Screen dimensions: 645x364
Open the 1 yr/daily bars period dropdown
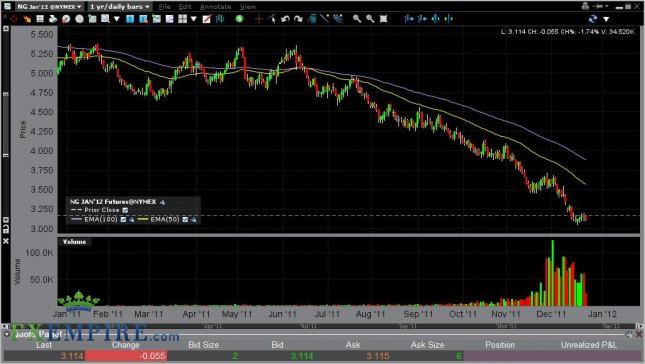(120, 7)
